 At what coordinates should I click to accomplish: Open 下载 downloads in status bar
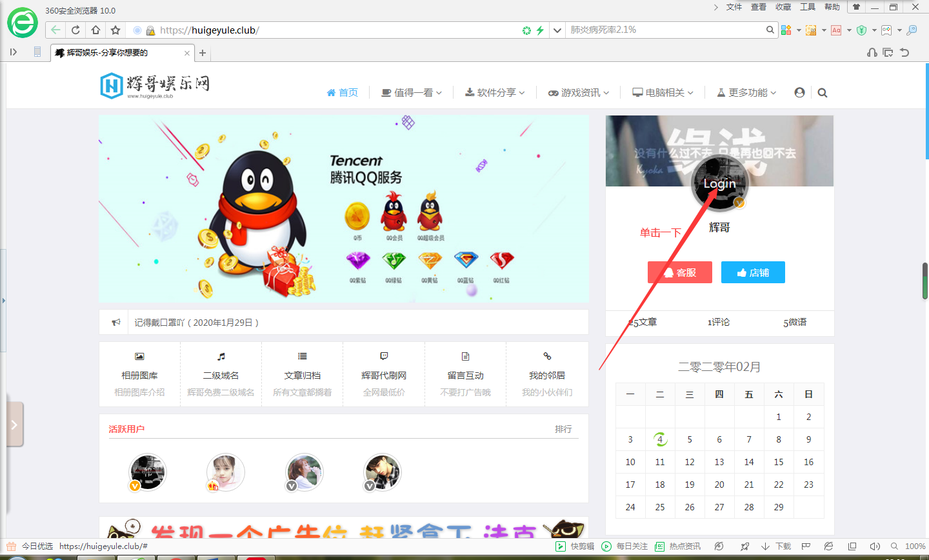click(776, 546)
